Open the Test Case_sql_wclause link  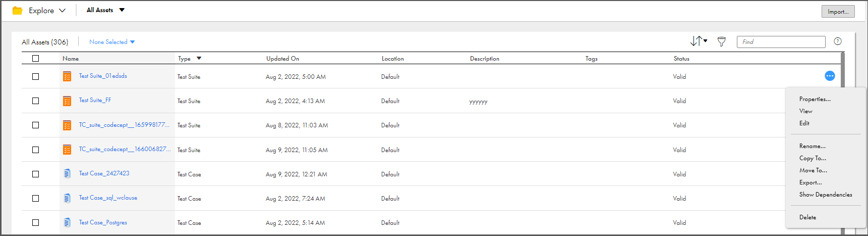tap(108, 198)
